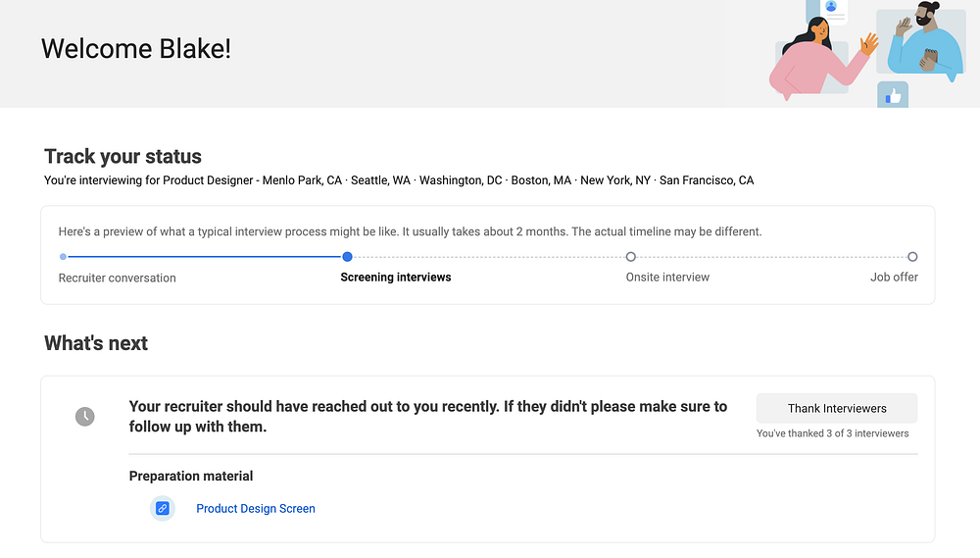Screen dimensions: 980x558
Task: Click the bearded man in blue illustration
Action: pyautogui.click(x=923, y=43)
